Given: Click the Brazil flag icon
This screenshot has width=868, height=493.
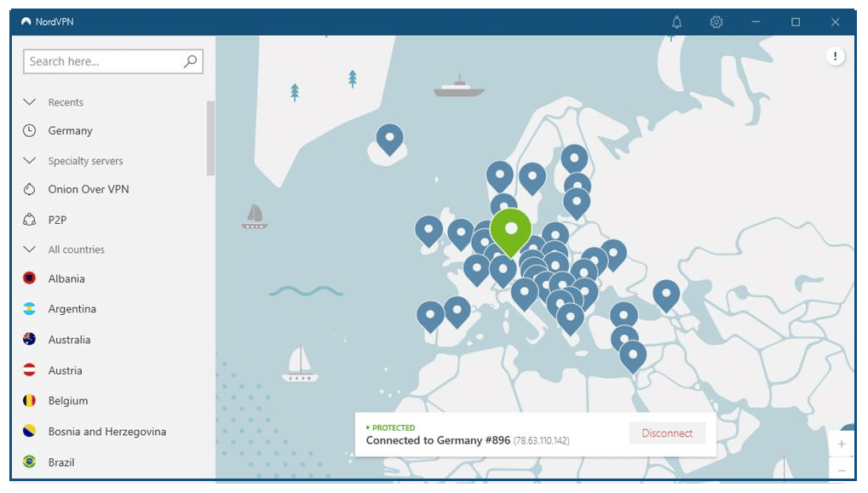Looking at the screenshot, I should click(x=29, y=461).
